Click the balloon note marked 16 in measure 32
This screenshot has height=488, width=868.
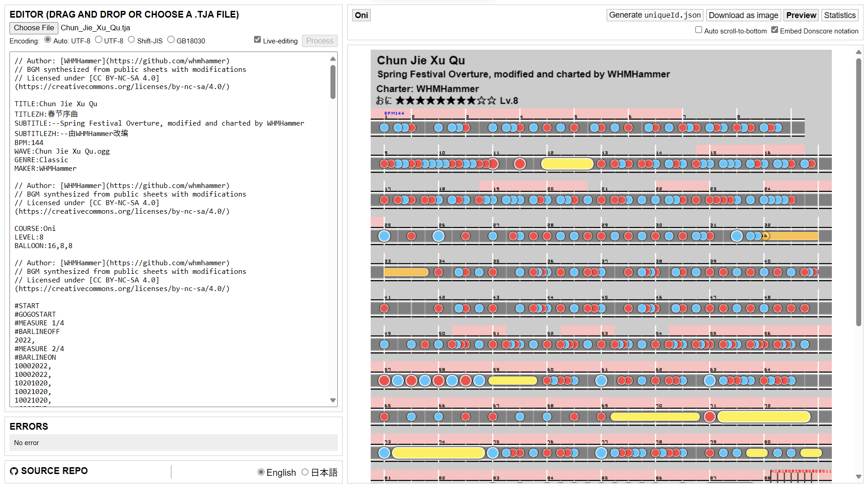[x=764, y=236]
